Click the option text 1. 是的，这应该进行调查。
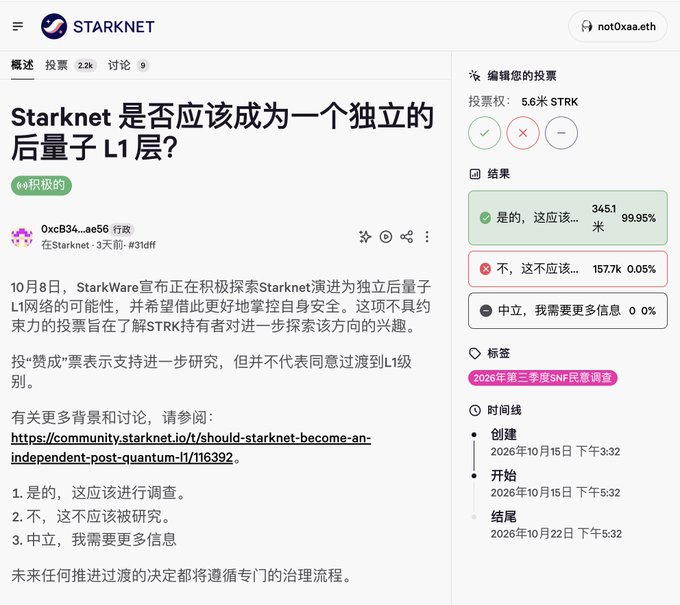Image resolution: width=680 pixels, height=605 pixels. pyautogui.click(x=99, y=493)
